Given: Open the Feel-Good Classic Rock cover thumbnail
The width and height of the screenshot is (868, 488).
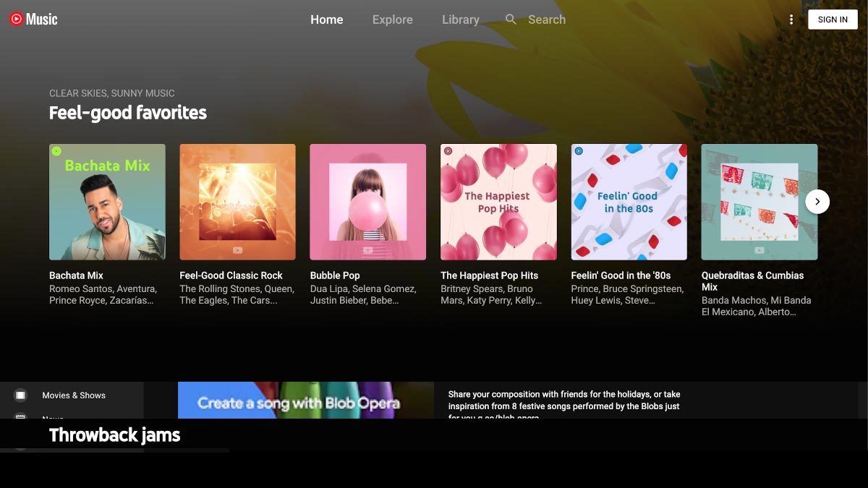Looking at the screenshot, I should [237, 202].
